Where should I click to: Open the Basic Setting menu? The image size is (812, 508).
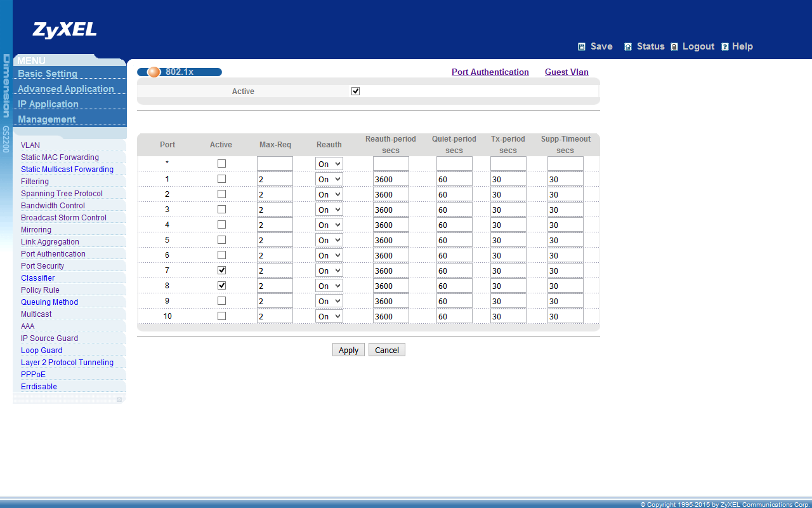coord(48,74)
